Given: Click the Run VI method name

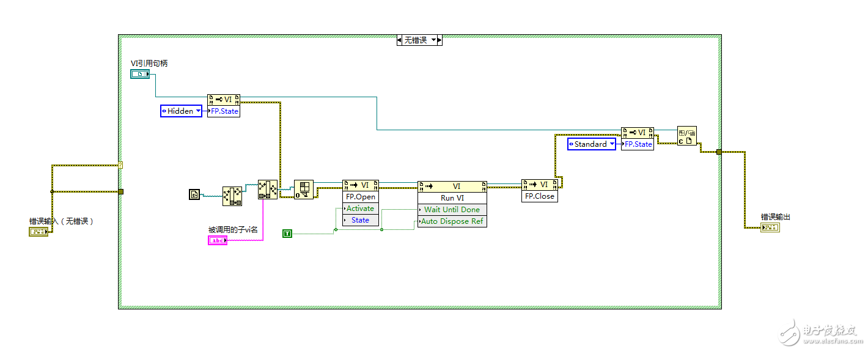Looking at the screenshot, I should click(x=452, y=198).
